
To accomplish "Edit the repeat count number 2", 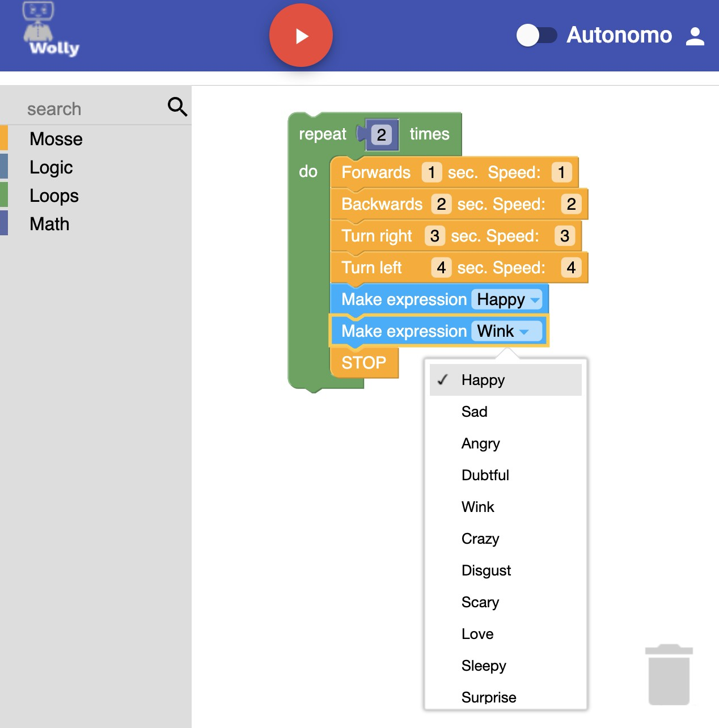I will [381, 135].
